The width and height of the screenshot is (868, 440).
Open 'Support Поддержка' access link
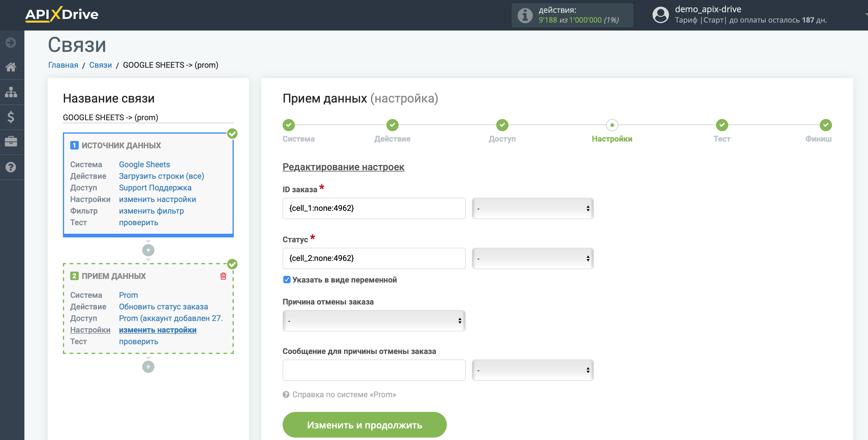tap(155, 188)
